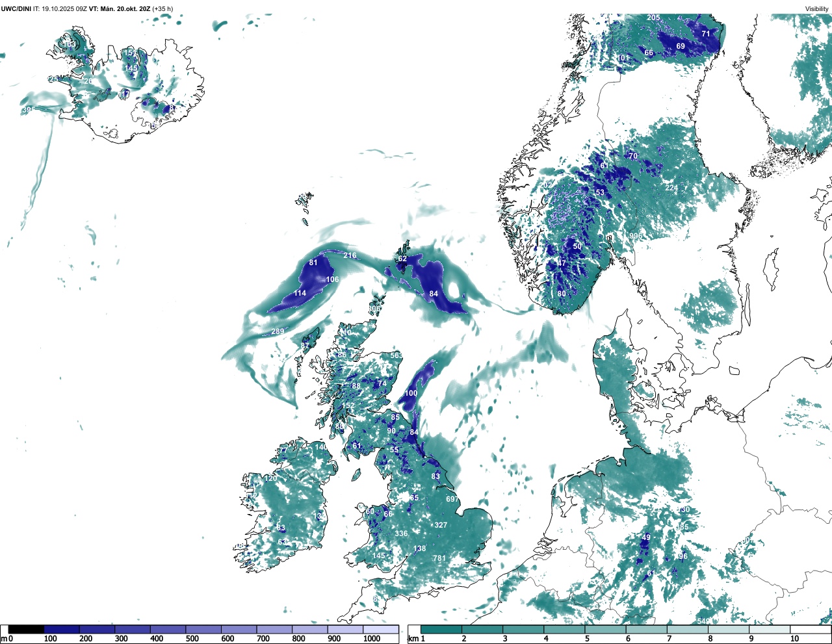Click the white swatch after the 10 km mark
832x644 pixels.
point(811,630)
